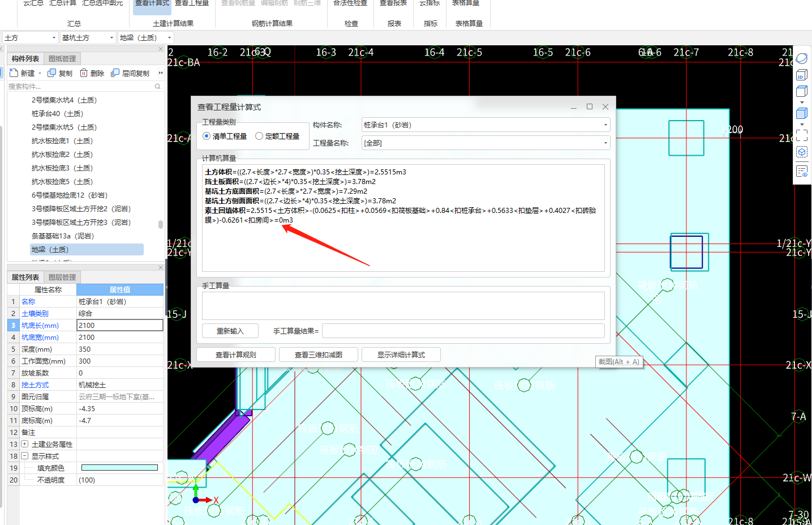Click the 不透明度 value (100)
Viewport: 812px width, 525px height.
point(120,480)
